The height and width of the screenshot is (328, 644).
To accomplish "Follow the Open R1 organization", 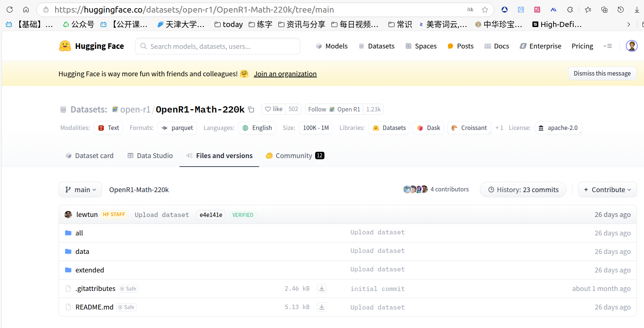I will coord(334,109).
